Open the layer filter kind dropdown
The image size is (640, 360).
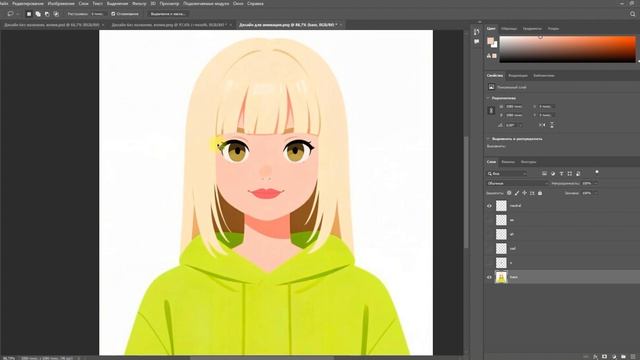click(507, 173)
